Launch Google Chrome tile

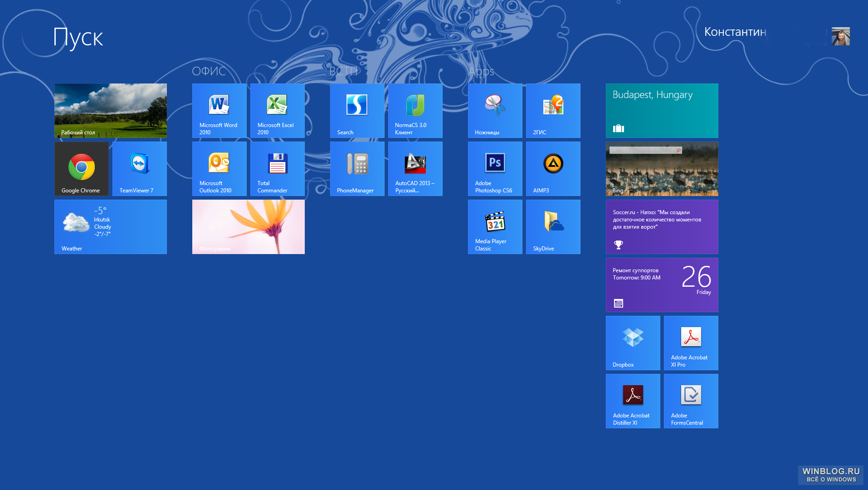[x=82, y=169]
